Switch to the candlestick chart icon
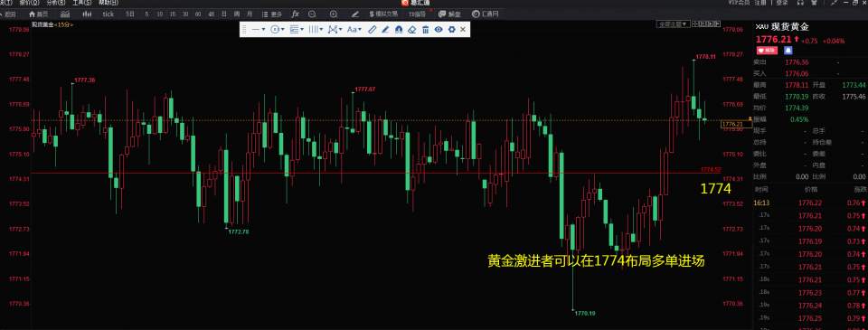Screen dimensions: 868x330 pyautogui.click(x=87, y=14)
